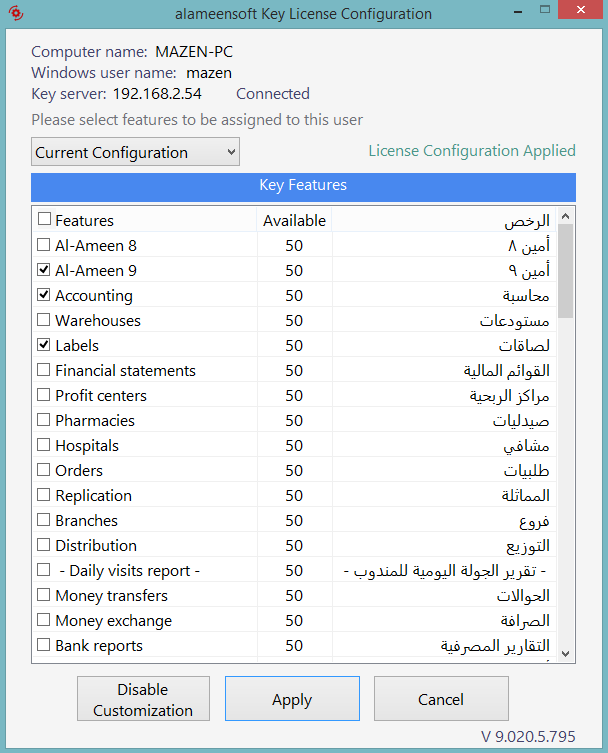This screenshot has height=753, width=608.
Task: Click the scrollbar up arrow in features list
Action: click(x=566, y=216)
